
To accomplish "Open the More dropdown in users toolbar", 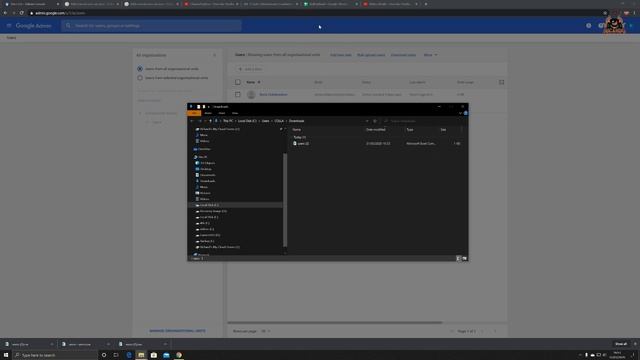I will (x=430, y=55).
